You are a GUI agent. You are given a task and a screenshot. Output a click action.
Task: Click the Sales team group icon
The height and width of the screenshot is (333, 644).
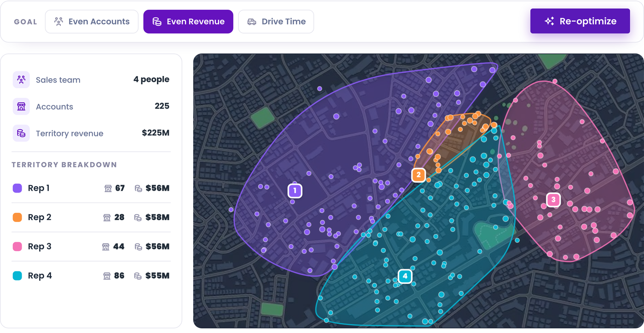[x=21, y=80]
